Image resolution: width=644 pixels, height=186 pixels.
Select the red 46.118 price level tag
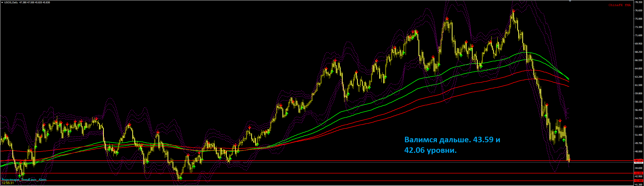point(639,160)
